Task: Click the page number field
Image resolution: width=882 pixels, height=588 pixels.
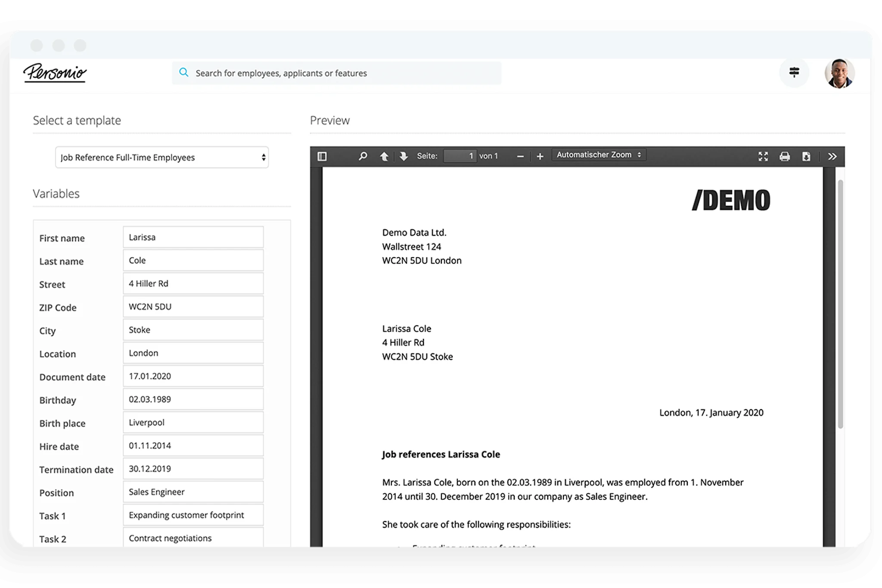Action: (460, 156)
